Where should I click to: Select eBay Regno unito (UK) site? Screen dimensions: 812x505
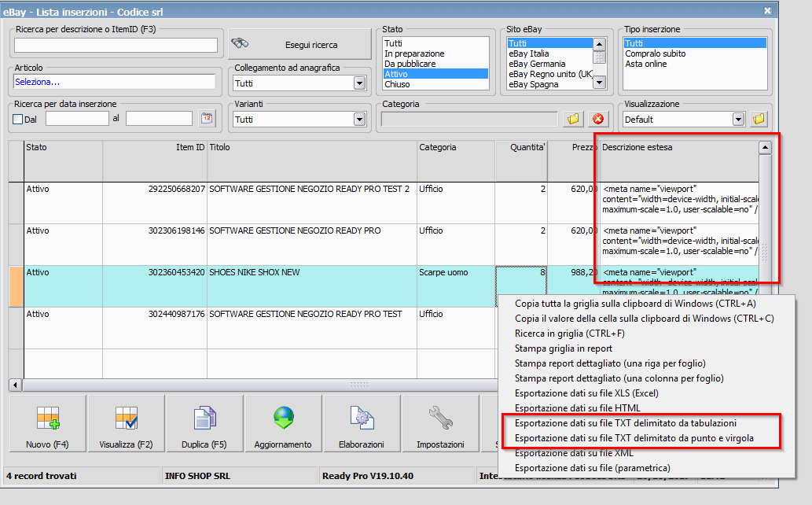(x=550, y=74)
